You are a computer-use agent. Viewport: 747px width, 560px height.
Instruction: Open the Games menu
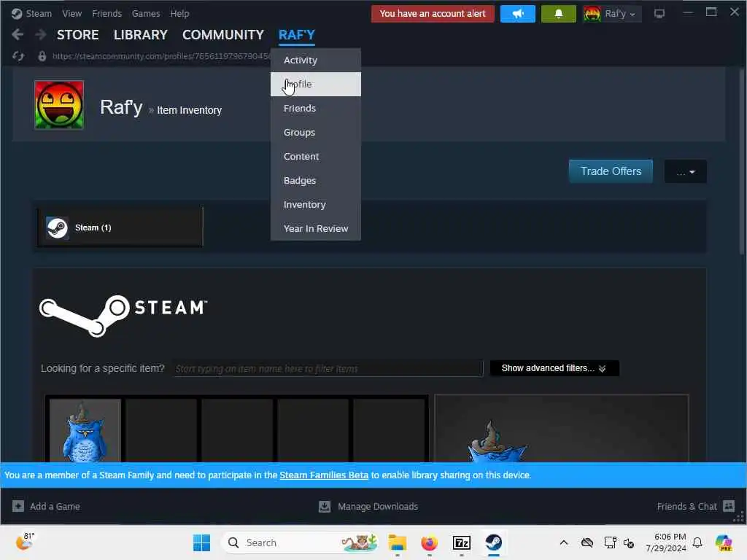coord(146,14)
